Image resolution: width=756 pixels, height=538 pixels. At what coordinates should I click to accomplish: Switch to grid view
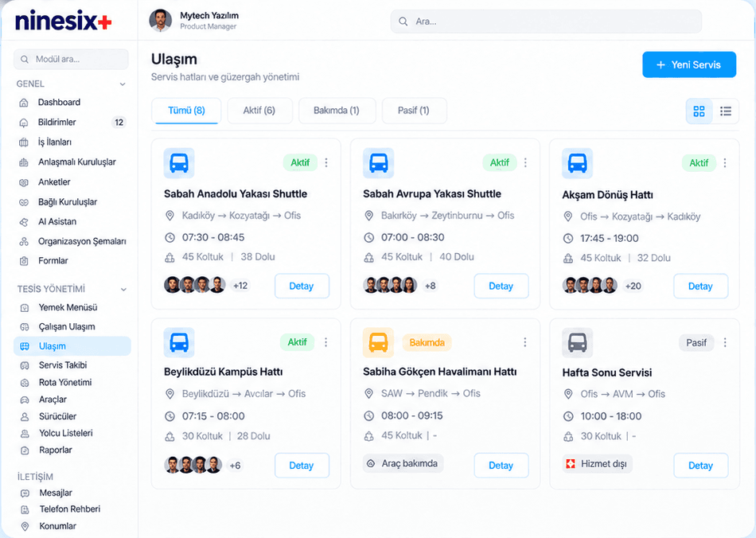tap(699, 111)
